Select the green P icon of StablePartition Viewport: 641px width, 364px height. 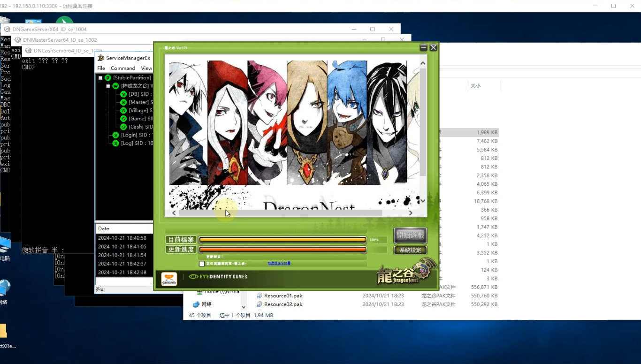pos(108,78)
